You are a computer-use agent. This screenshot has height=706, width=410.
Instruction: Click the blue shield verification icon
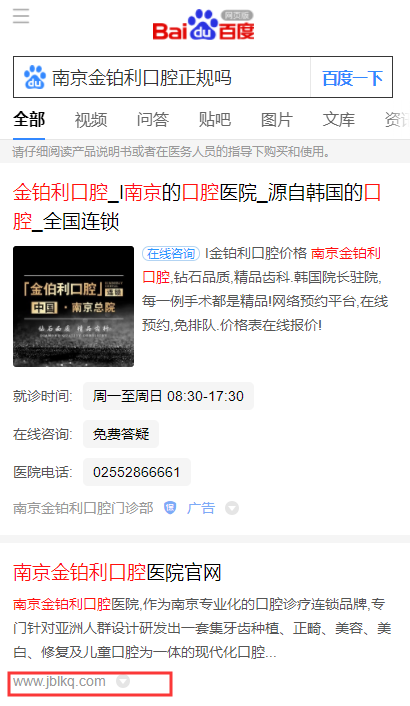click(170, 508)
